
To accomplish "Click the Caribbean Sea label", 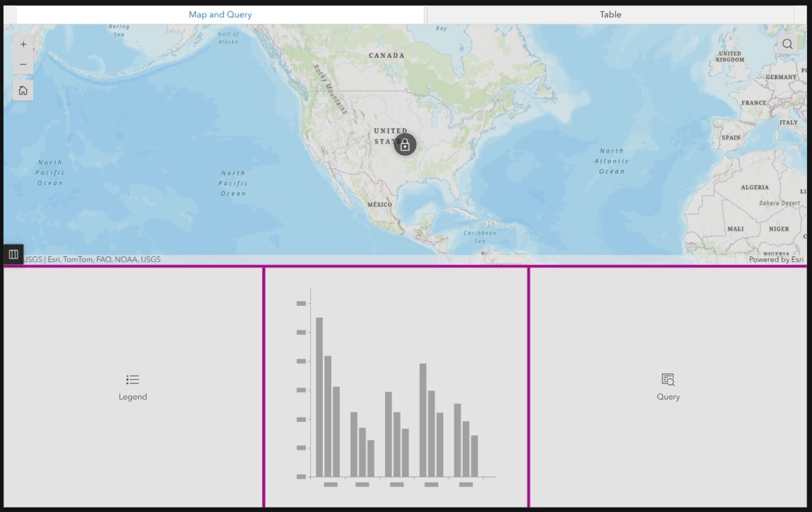I will 480,237.
